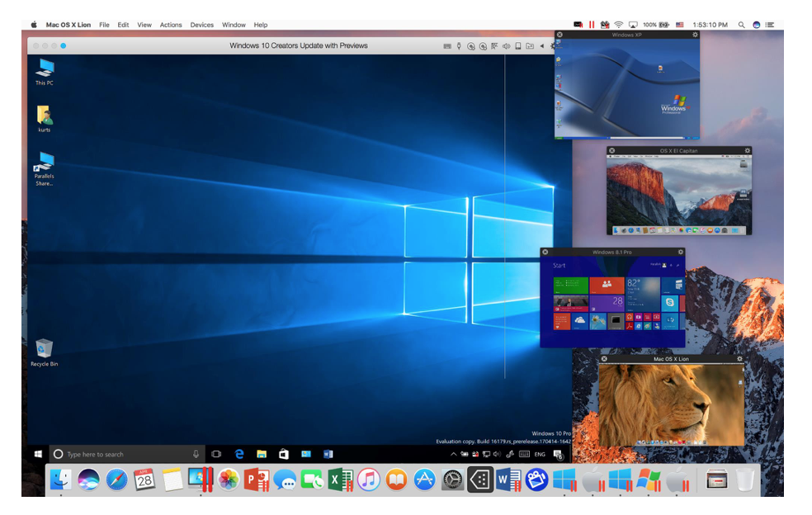The width and height of the screenshot is (812, 515).
Task: Open the Mac OS X Lion application menu
Action: tap(68, 25)
